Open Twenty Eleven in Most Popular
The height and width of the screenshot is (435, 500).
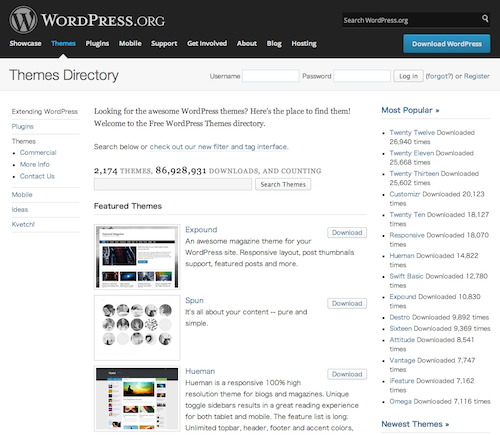[x=412, y=153]
